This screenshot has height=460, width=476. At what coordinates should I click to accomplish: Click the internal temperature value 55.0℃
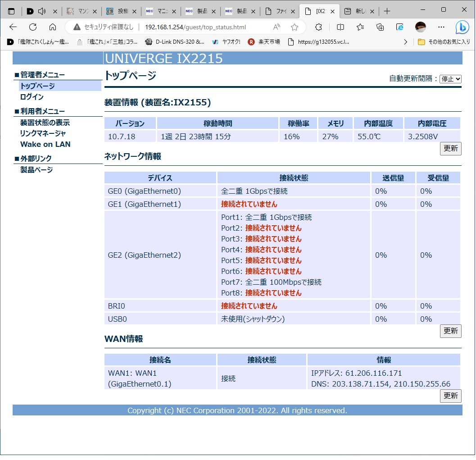click(369, 137)
